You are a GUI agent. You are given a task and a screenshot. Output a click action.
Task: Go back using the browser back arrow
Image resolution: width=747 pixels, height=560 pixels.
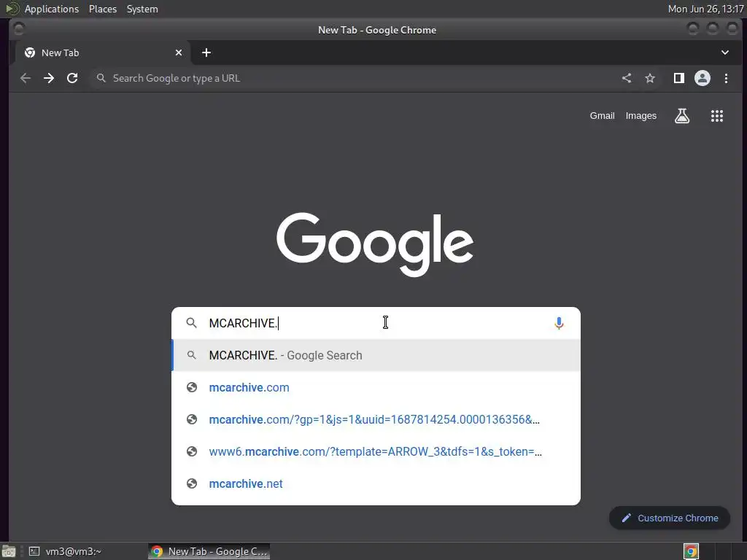coord(26,78)
